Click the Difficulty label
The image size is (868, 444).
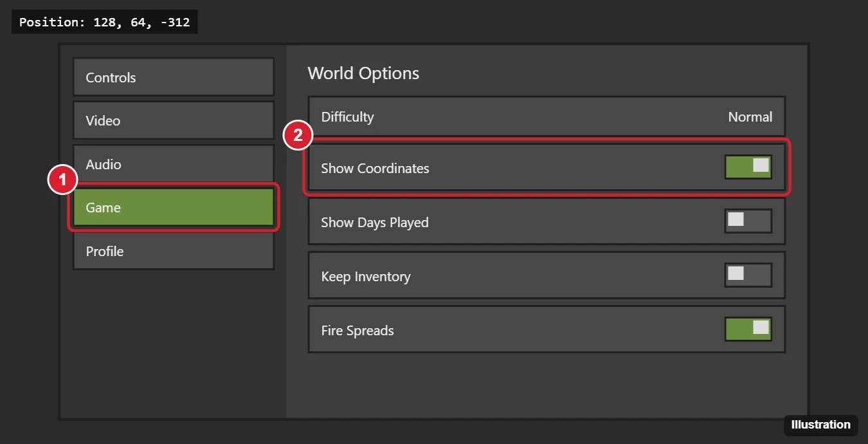[x=347, y=117]
